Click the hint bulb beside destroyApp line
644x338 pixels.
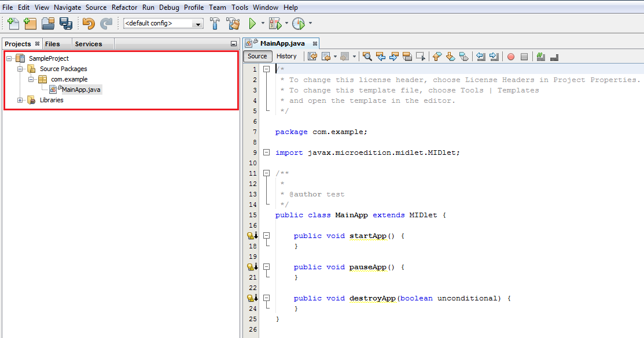click(251, 298)
